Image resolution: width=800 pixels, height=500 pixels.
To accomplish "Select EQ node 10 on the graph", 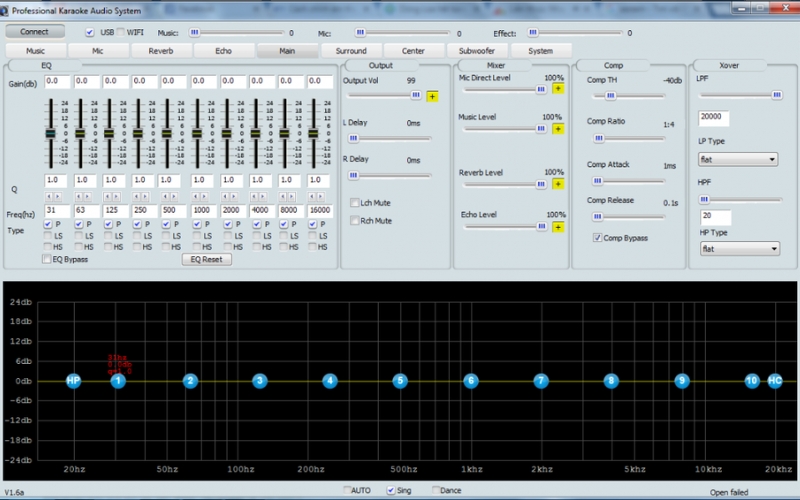I will coord(752,381).
